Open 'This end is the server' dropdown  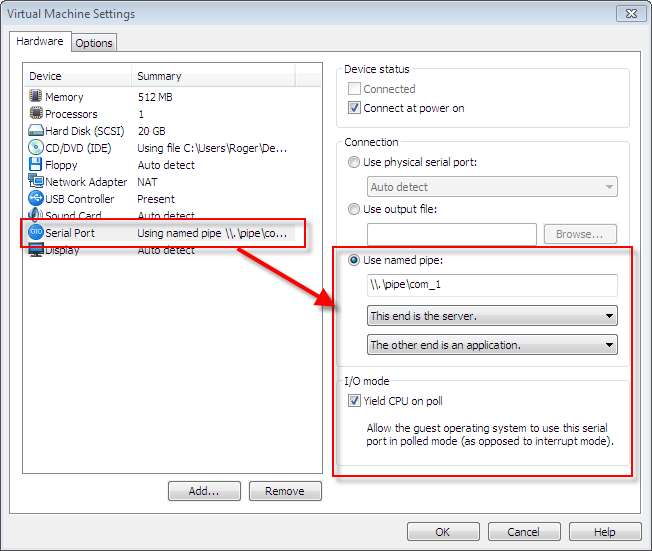tap(492, 316)
